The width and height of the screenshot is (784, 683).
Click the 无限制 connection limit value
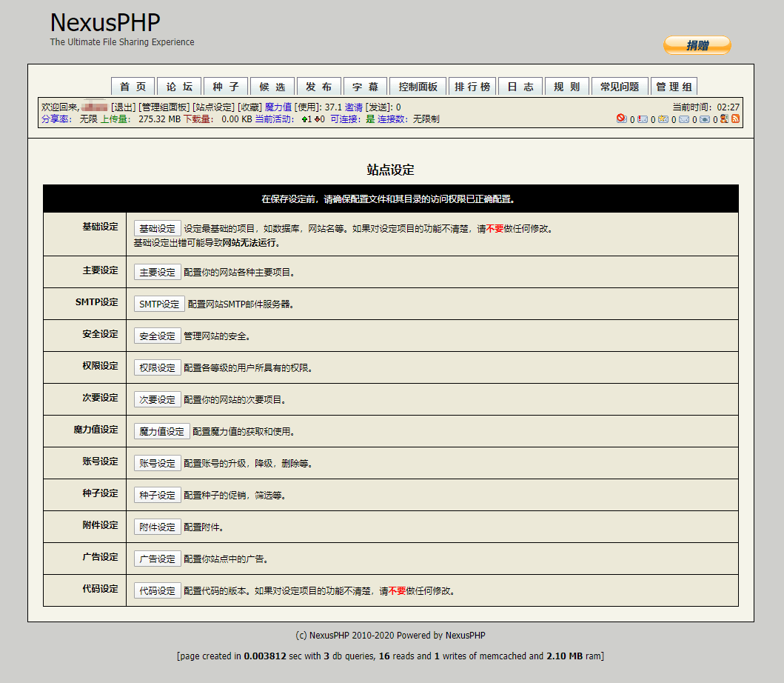tap(426, 119)
